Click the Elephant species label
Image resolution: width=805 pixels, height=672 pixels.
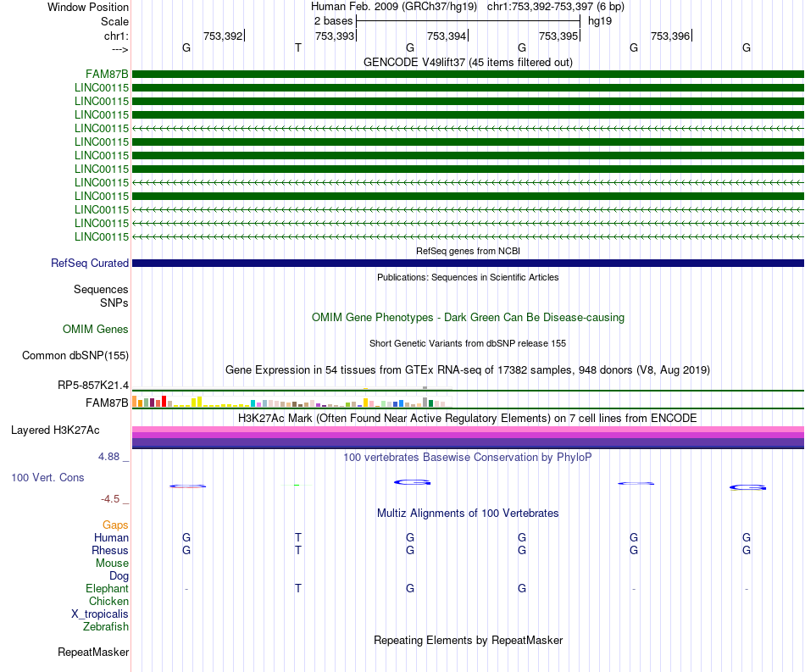pyautogui.click(x=107, y=588)
